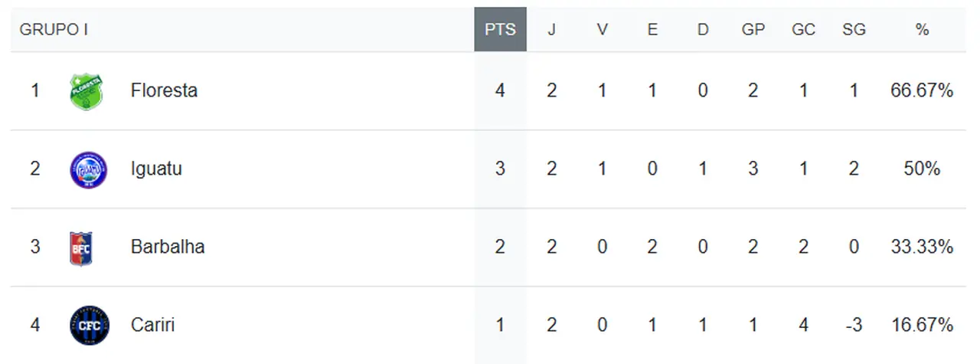The width and height of the screenshot is (980, 364).
Task: Sort by V wins column header
Action: coord(603,30)
